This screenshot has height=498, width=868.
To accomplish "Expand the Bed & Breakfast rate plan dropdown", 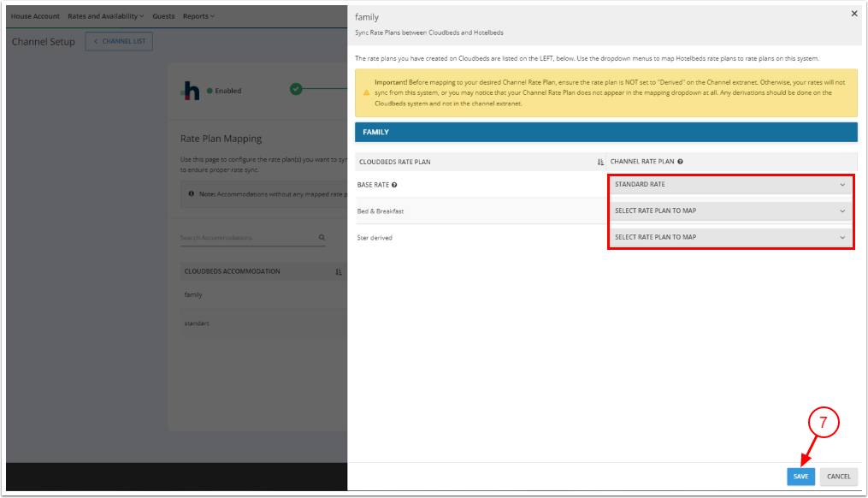I will click(x=730, y=211).
